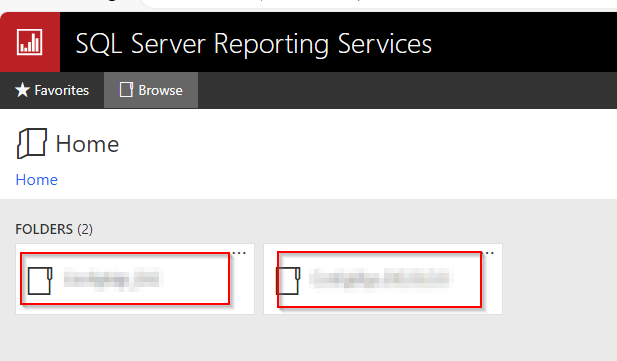617x361 pixels.
Task: Click the red Reporting Services logo icon
Action: (x=30, y=42)
